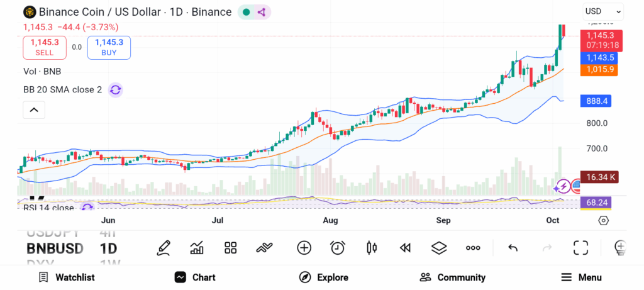Select the pencil drawing tool
644x290 pixels.
(164, 248)
